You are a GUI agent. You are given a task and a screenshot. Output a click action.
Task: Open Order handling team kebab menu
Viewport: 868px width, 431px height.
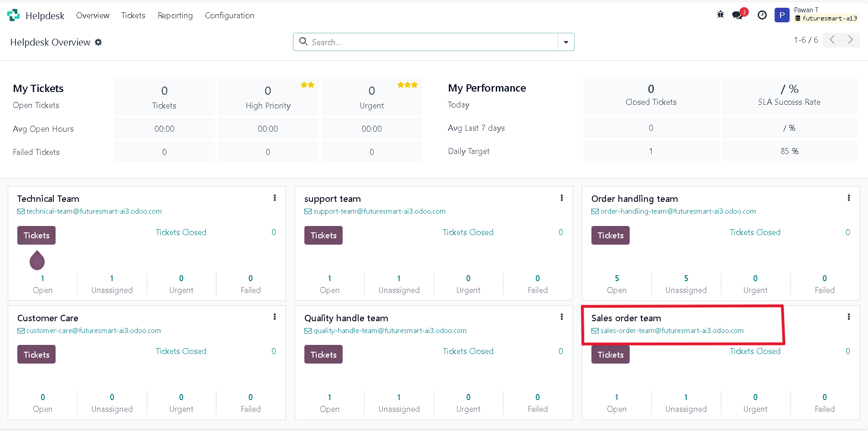coord(849,198)
